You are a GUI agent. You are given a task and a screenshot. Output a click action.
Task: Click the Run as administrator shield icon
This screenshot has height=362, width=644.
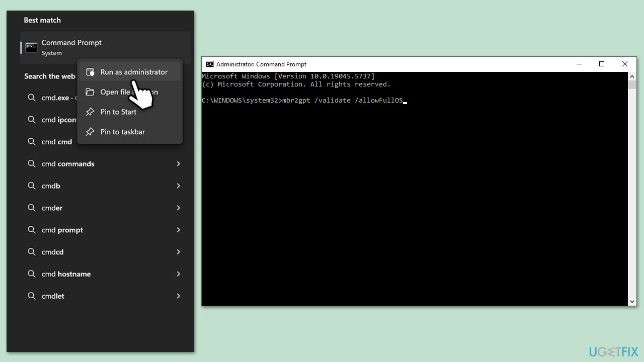90,72
